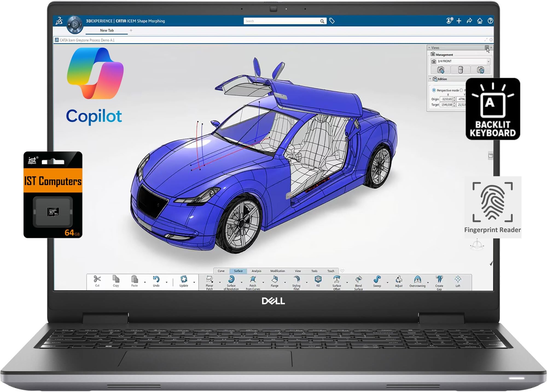Enable Perspective mode in the Edition section
Screen dimensions: 547x392
pyautogui.click(x=434, y=90)
